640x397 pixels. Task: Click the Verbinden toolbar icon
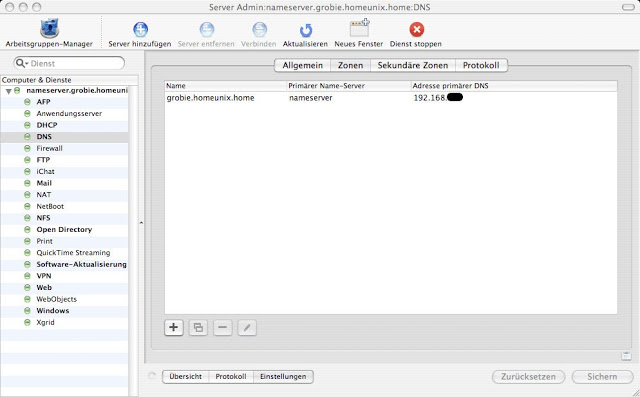tap(259, 29)
